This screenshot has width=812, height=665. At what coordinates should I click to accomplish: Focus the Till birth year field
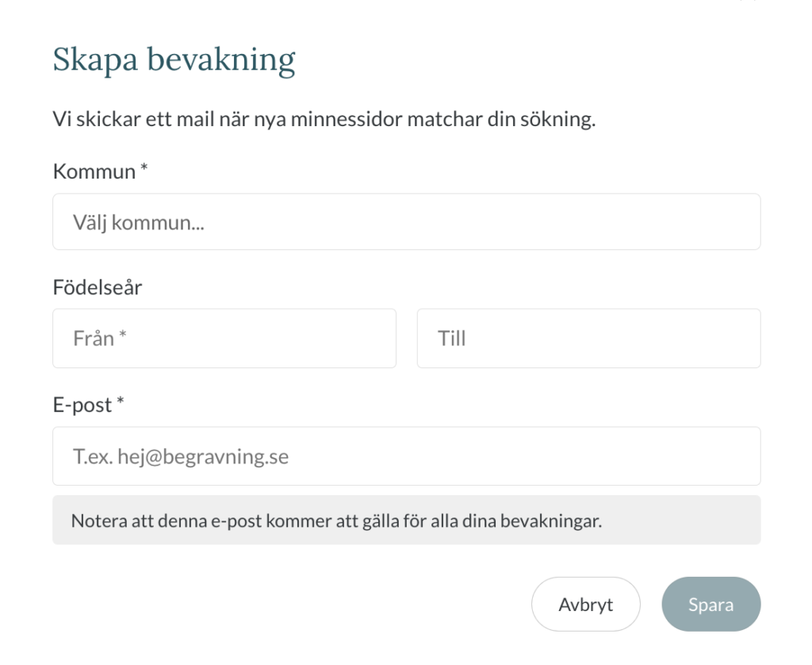tap(588, 339)
